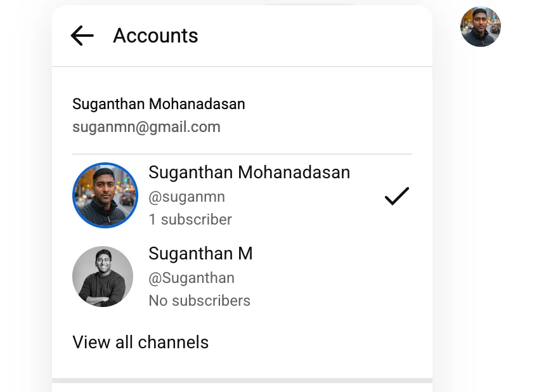Image resolution: width=539 pixels, height=392 pixels.
Task: Select the Suganthan Mohanadasan channel name entry
Action: click(x=249, y=173)
